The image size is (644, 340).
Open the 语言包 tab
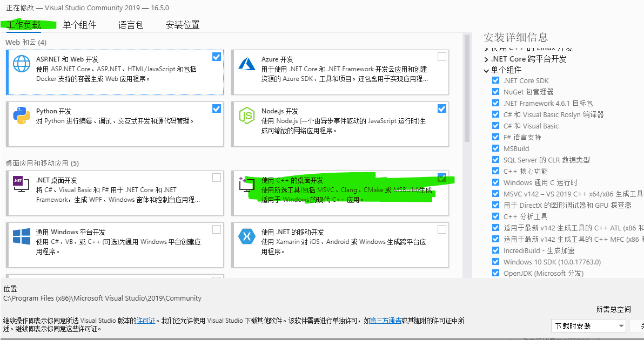click(x=131, y=25)
